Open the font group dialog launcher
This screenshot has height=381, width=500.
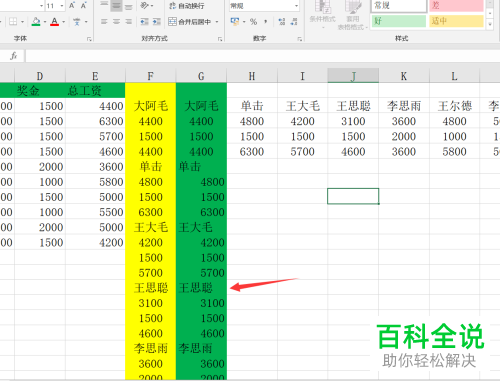click(x=89, y=39)
